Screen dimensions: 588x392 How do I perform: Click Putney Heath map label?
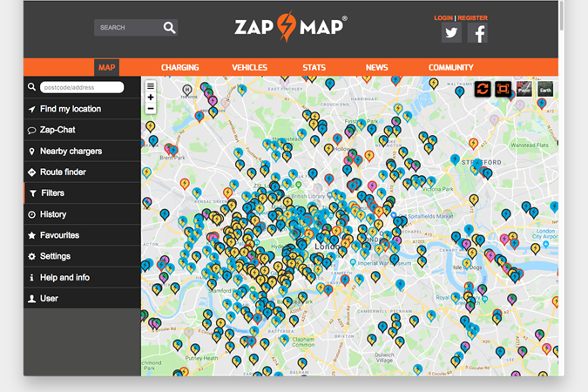201,358
